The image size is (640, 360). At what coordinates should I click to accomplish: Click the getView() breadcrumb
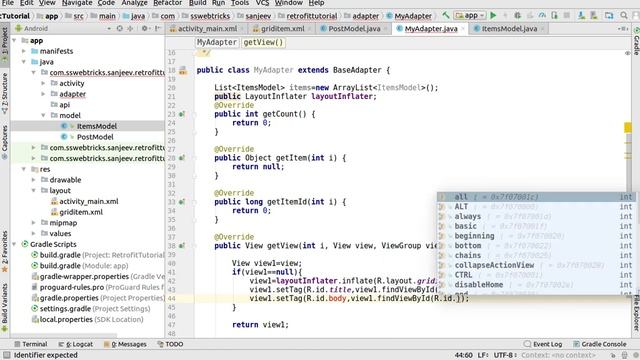[263, 42]
